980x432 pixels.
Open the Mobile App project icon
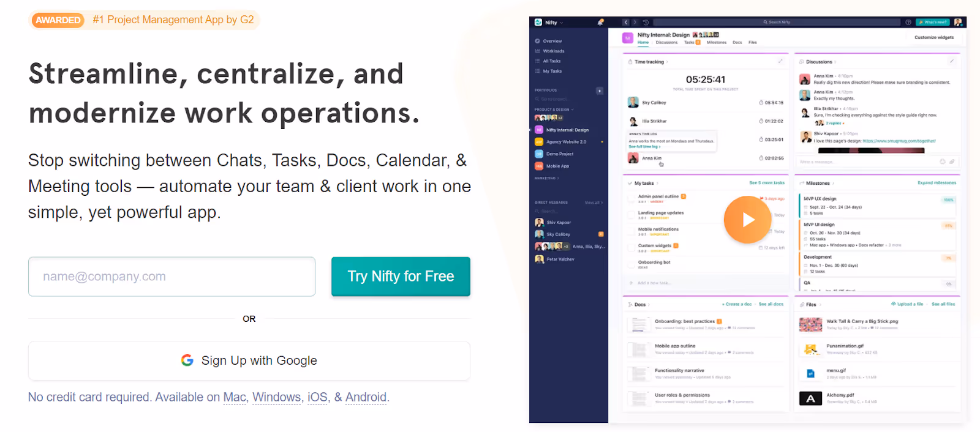point(539,166)
